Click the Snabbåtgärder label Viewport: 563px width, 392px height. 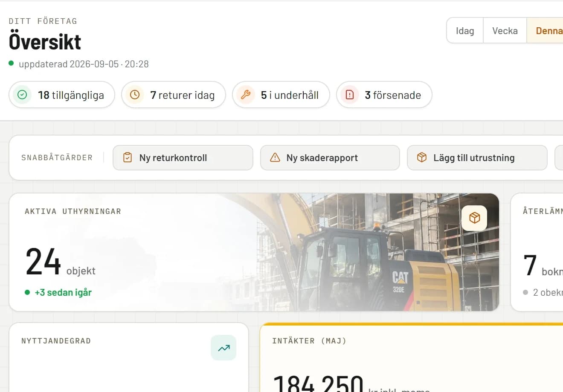click(x=57, y=158)
